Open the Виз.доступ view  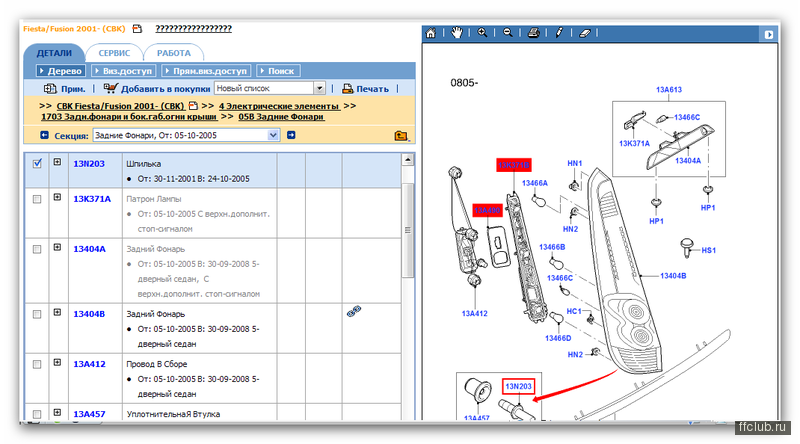coord(123,71)
